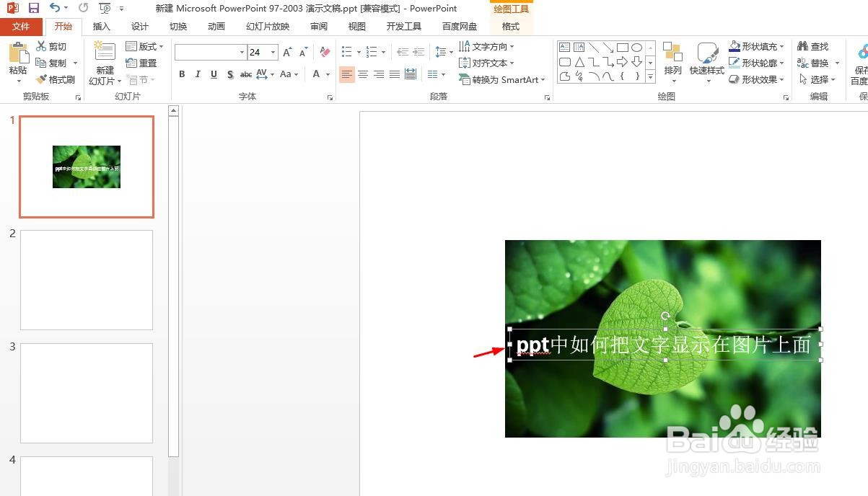
Task: Expand the font size dropdown
Action: [271, 51]
